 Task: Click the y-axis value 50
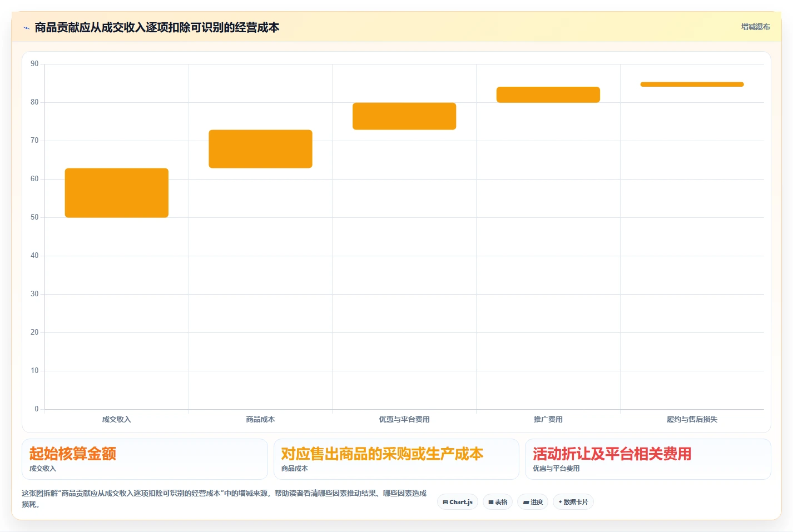[x=34, y=217]
